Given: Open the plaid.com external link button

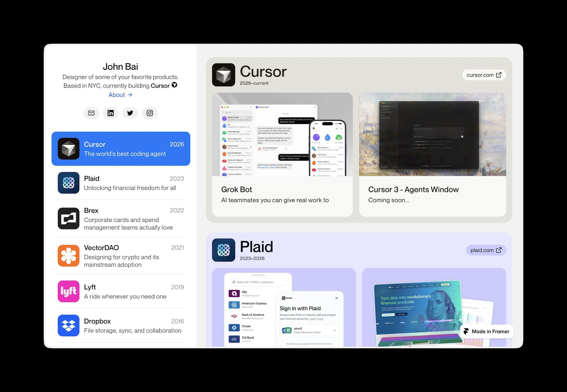Looking at the screenshot, I should 486,250.
